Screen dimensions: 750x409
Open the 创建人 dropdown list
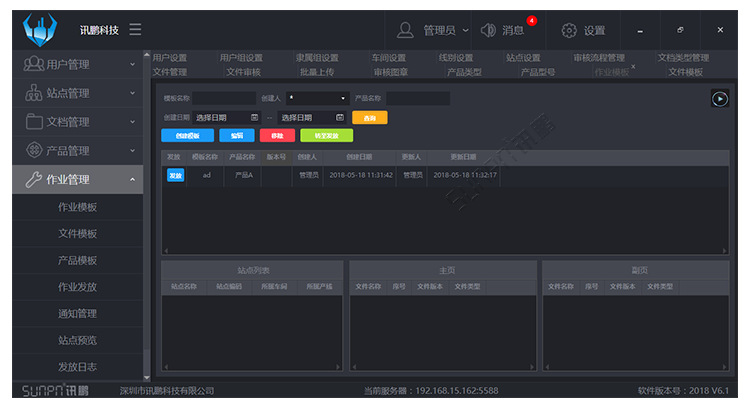point(343,99)
